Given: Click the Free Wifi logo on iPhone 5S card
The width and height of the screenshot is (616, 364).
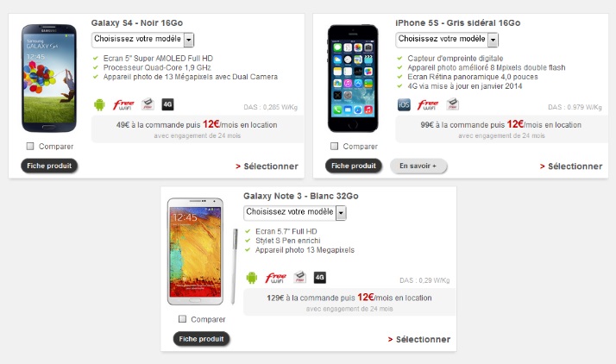Looking at the screenshot, I should (428, 105).
